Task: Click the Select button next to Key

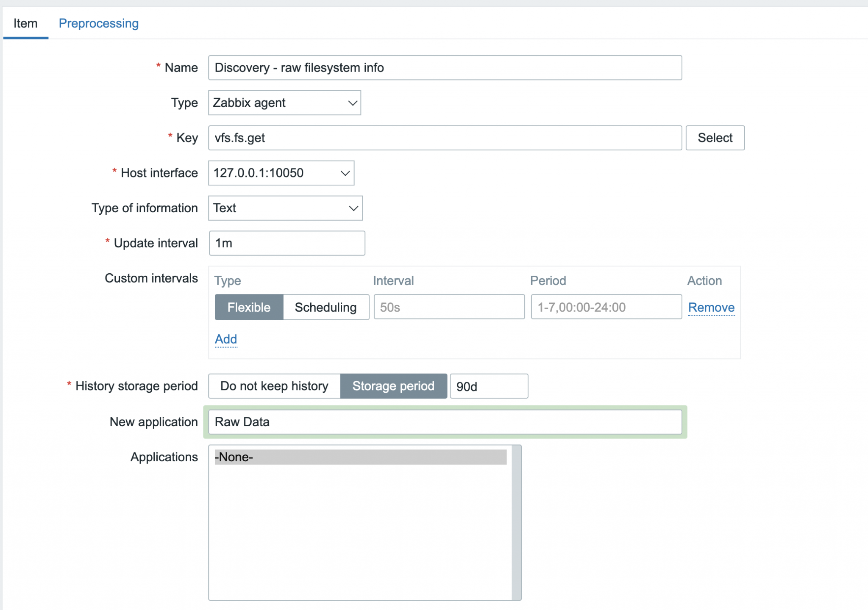Action: [715, 138]
